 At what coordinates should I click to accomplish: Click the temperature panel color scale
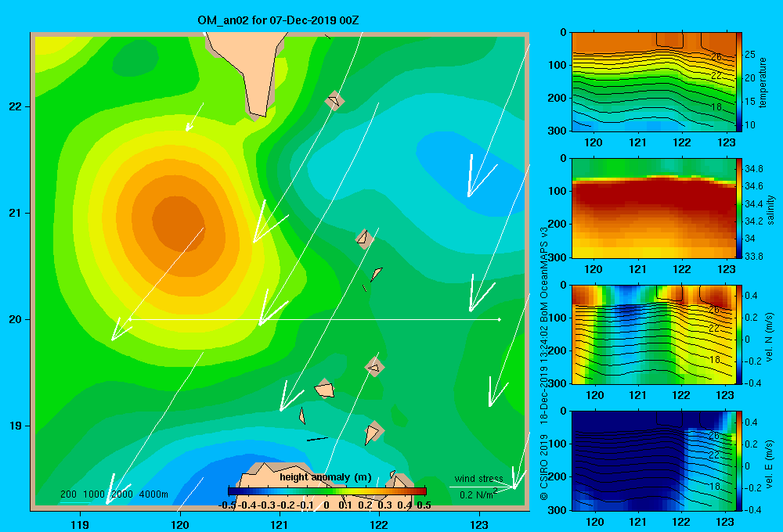739,81
